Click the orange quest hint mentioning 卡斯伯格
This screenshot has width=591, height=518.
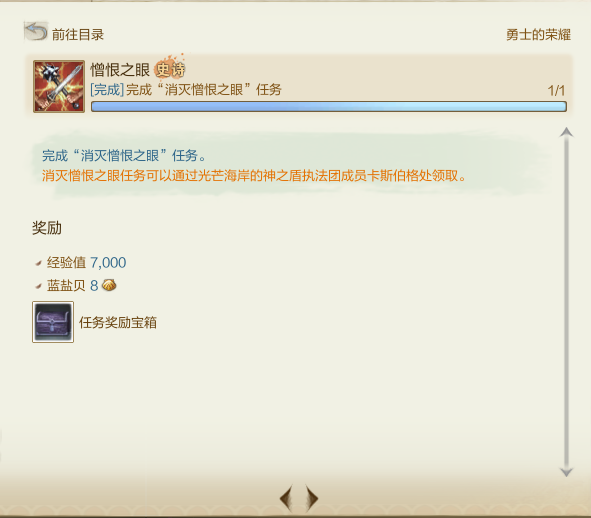click(254, 176)
